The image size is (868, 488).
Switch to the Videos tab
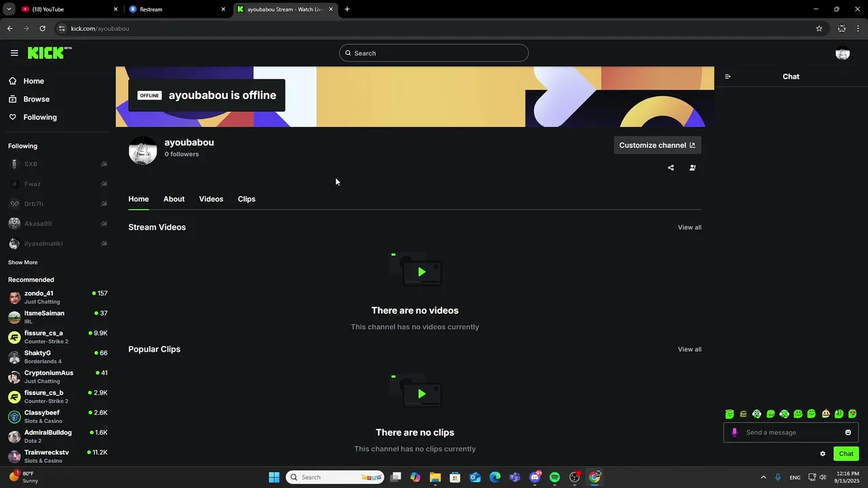[x=211, y=199]
